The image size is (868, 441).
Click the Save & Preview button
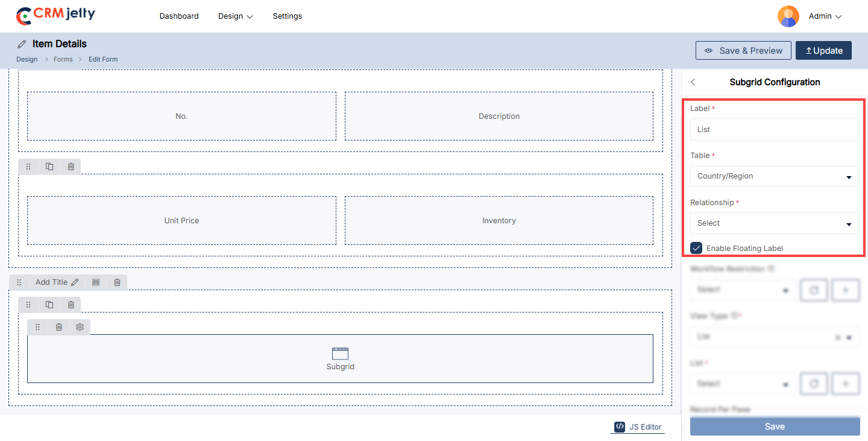743,51
